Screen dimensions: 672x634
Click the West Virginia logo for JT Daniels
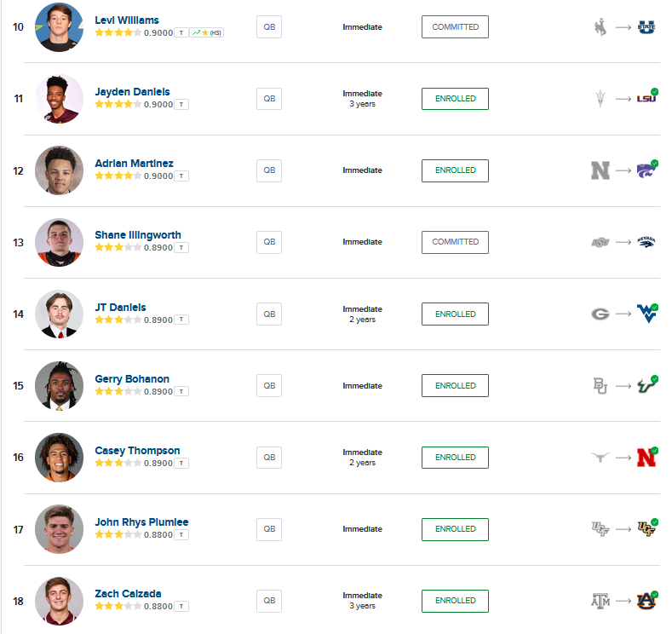click(646, 314)
